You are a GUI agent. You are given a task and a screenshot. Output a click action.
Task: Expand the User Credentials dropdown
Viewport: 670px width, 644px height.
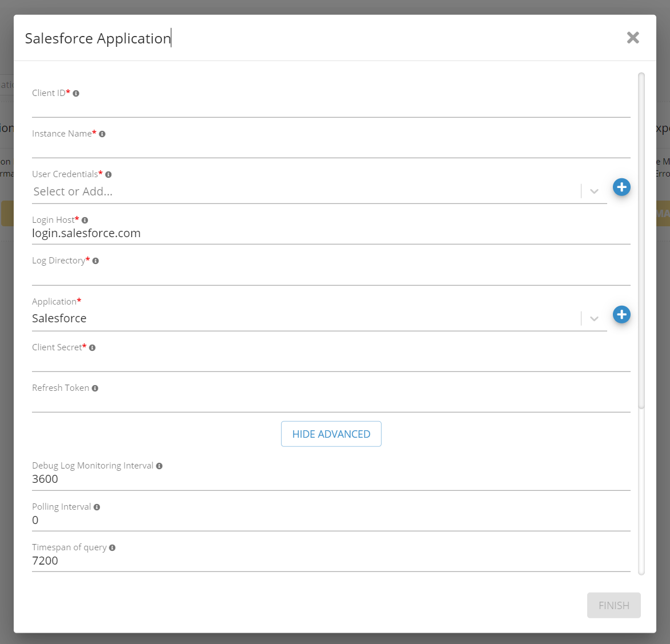[594, 191]
